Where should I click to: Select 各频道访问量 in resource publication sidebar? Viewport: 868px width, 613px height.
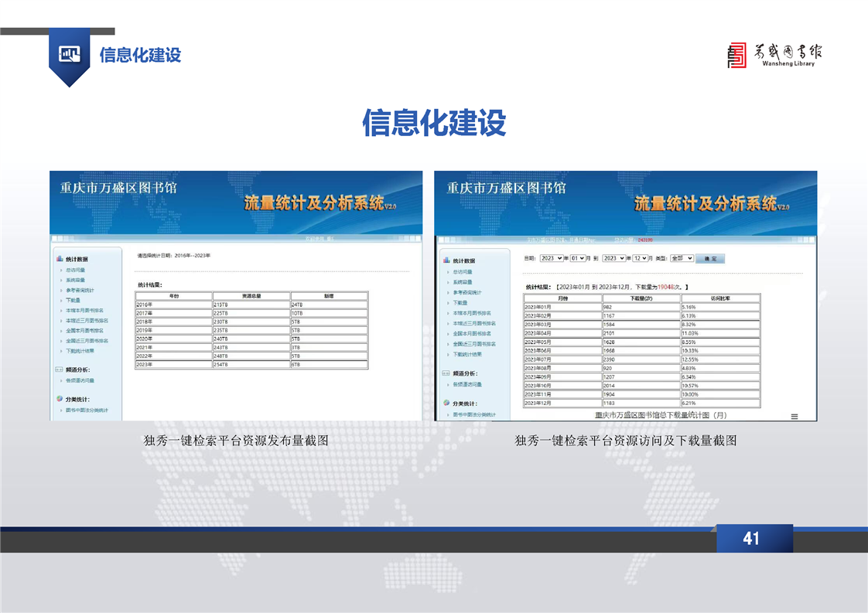pyautogui.click(x=80, y=380)
